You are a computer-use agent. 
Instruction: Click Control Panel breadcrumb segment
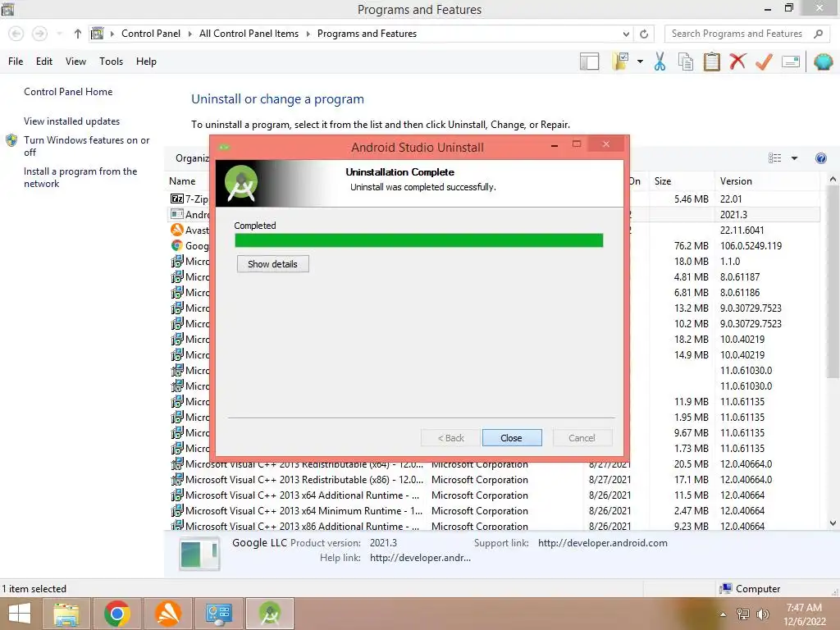tap(151, 34)
